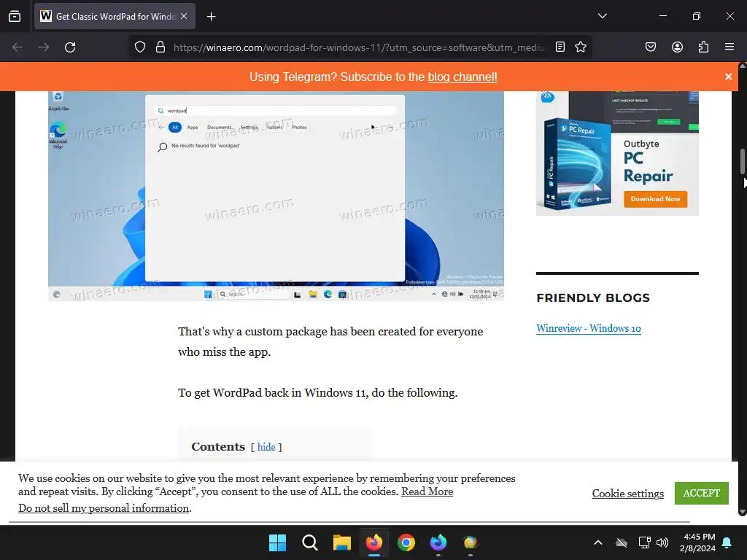Follow the blog channel! link
This screenshot has width=747, height=560.
click(462, 77)
